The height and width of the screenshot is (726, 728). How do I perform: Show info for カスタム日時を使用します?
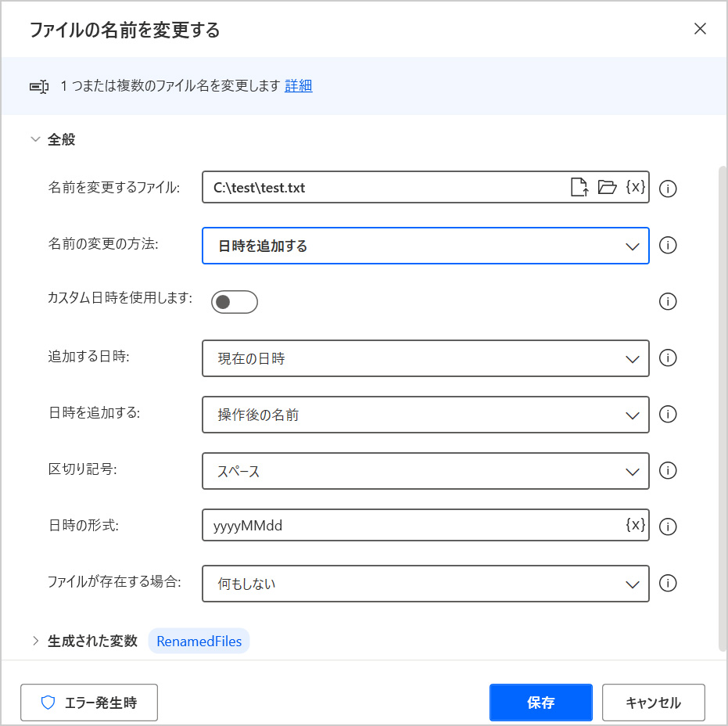(667, 301)
